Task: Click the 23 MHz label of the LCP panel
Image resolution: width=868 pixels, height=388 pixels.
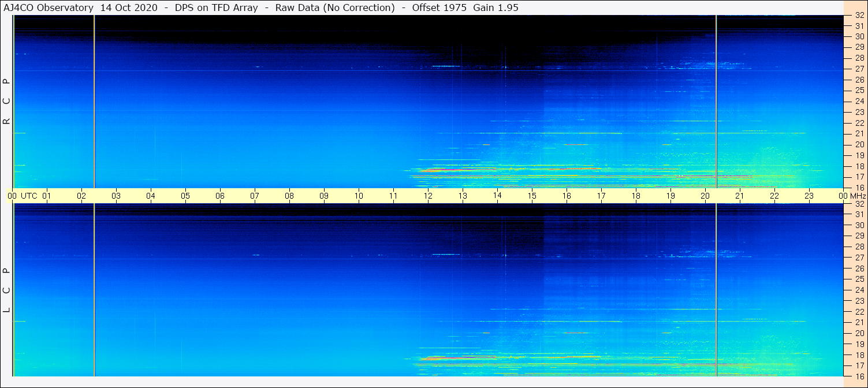Action: [x=859, y=301]
